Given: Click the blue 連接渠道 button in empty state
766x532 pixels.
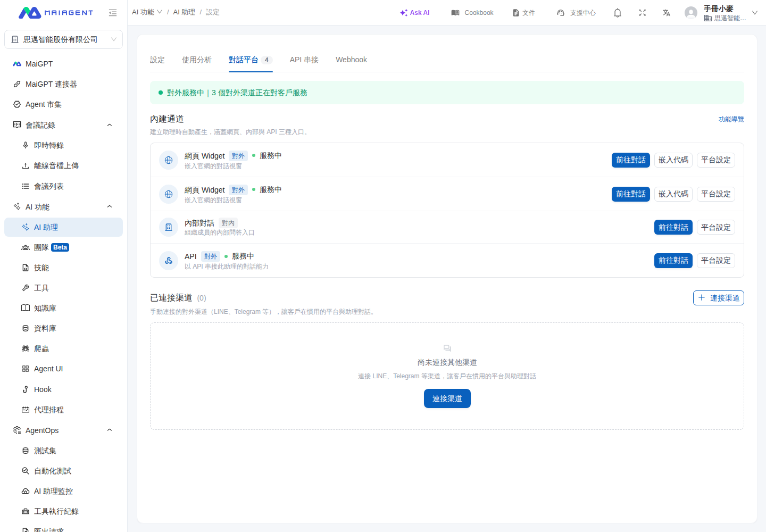Looking at the screenshot, I should 447,398.
